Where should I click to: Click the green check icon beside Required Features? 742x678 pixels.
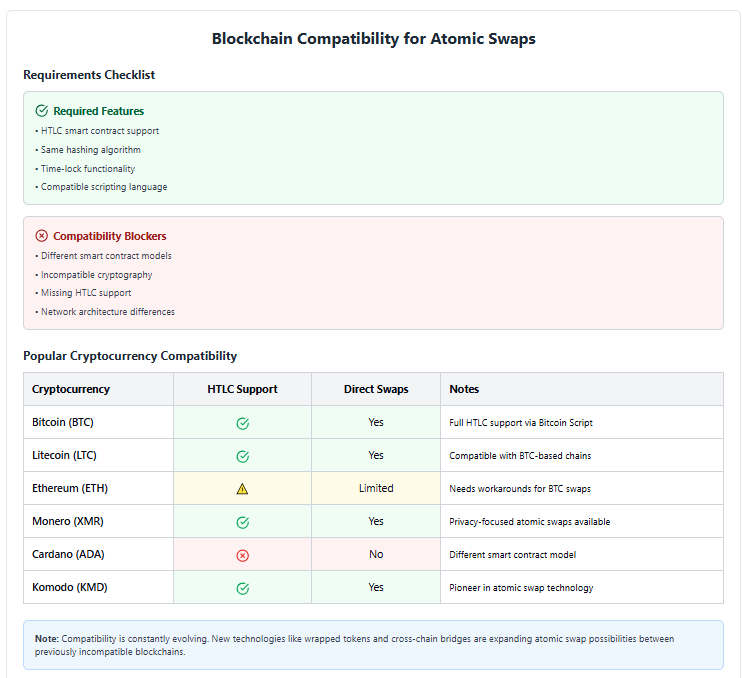[x=42, y=111]
